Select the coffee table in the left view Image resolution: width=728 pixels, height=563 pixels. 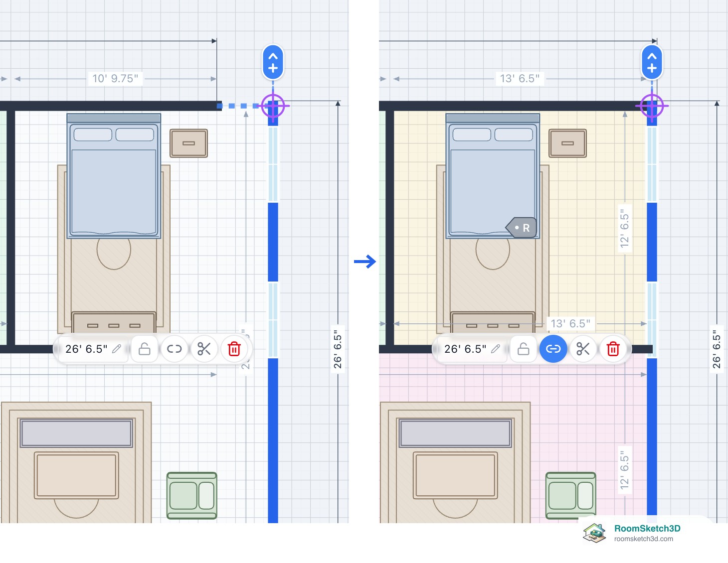tap(76, 475)
